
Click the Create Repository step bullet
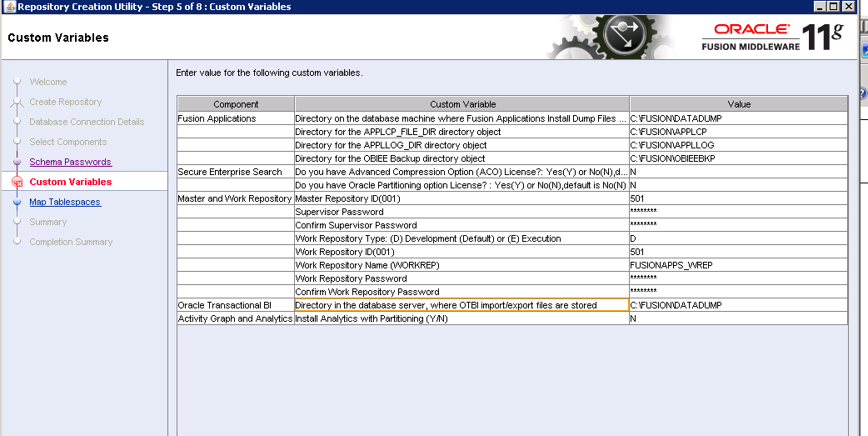click(x=17, y=102)
